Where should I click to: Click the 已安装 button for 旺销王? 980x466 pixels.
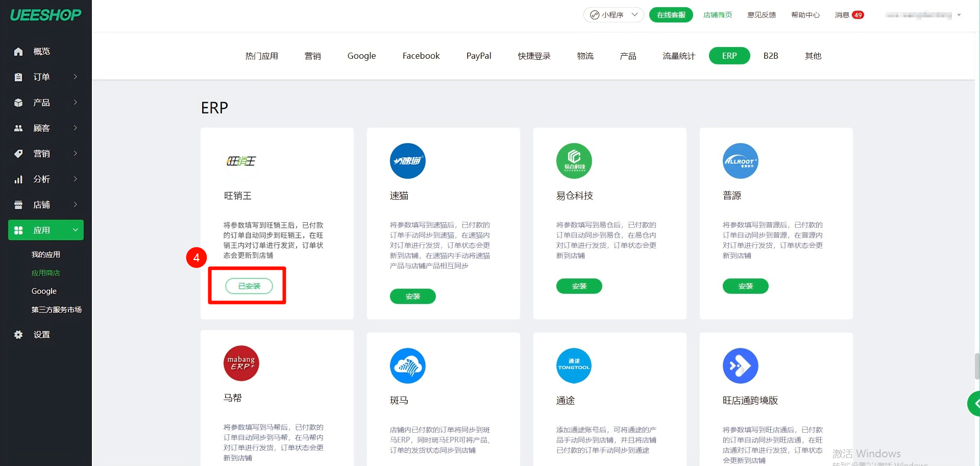(249, 286)
